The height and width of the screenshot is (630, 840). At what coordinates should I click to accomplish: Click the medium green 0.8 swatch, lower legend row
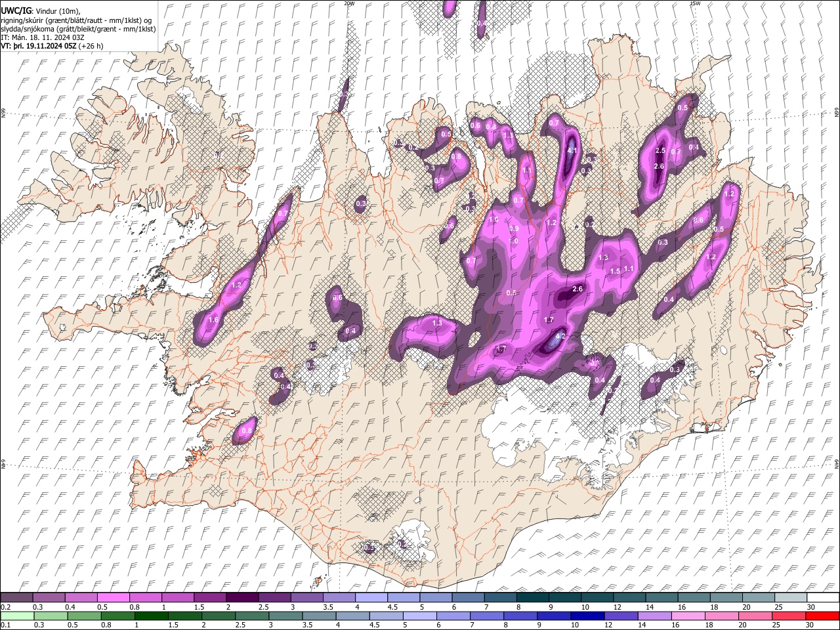[x=117, y=616]
